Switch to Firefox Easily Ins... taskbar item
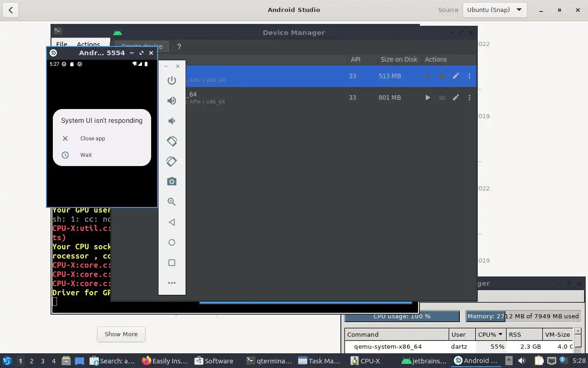Viewport: 588px width, 368px height. pyautogui.click(x=164, y=361)
